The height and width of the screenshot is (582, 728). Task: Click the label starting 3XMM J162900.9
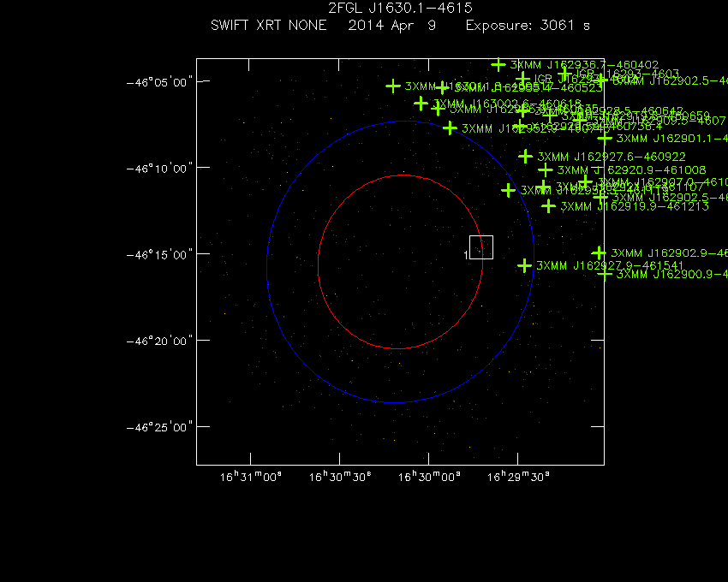click(671, 274)
